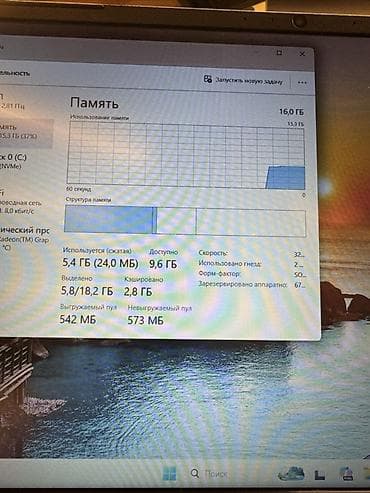
Task: Click the taskbar icon right of the dark L-shaped icon
Action: tap(347, 473)
